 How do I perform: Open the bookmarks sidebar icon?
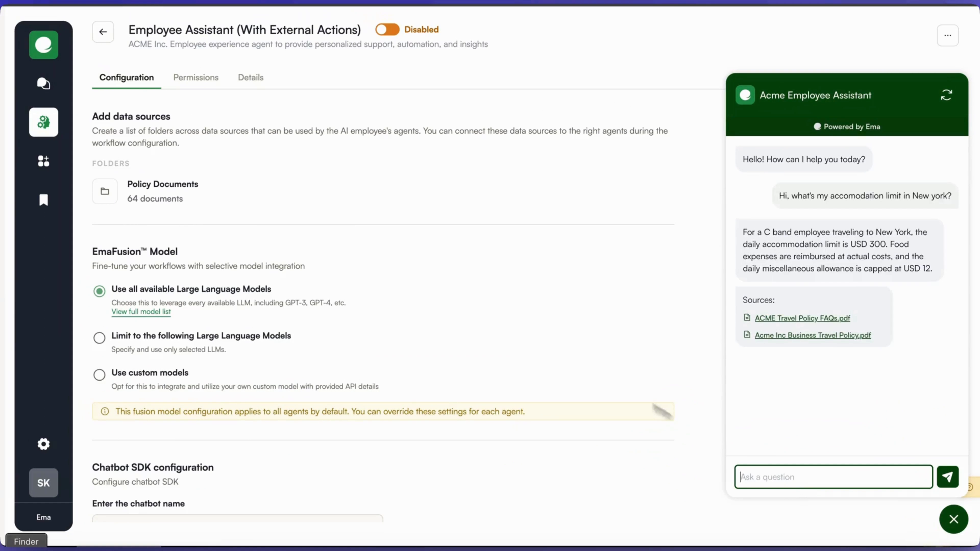43,200
